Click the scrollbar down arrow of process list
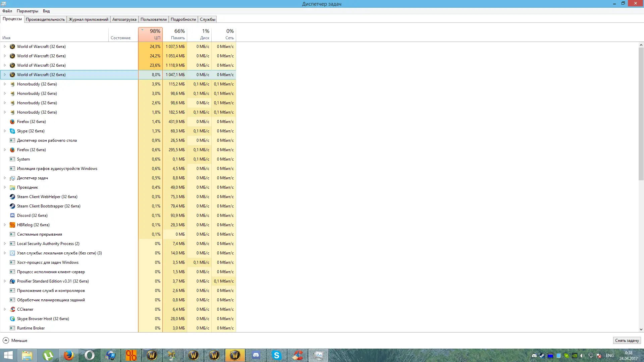 (x=641, y=329)
